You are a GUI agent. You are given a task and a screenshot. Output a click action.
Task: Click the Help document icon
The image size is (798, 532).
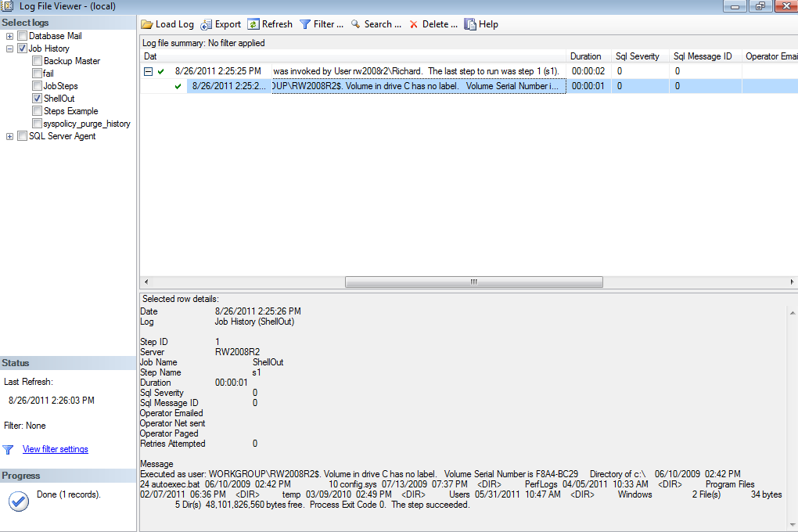(x=470, y=24)
